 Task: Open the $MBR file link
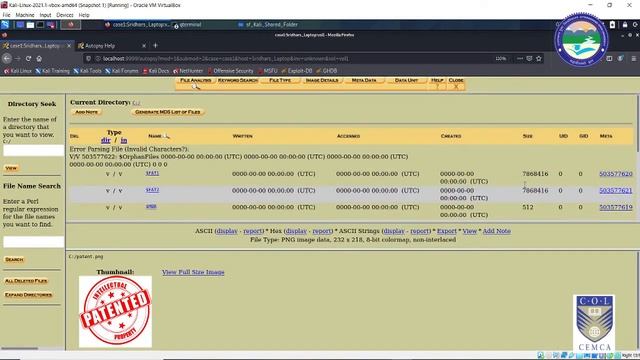[151, 207]
